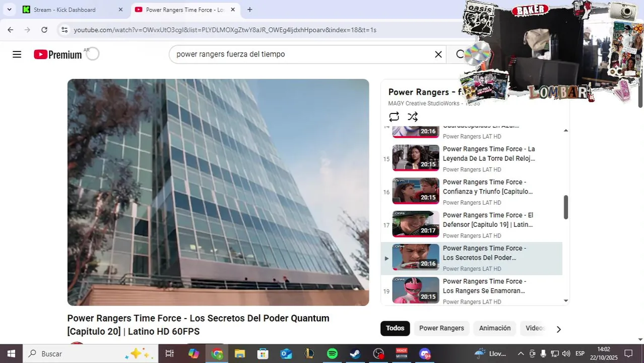The image size is (644, 363).
Task: Select the Animación filter chip
Action: click(x=495, y=328)
